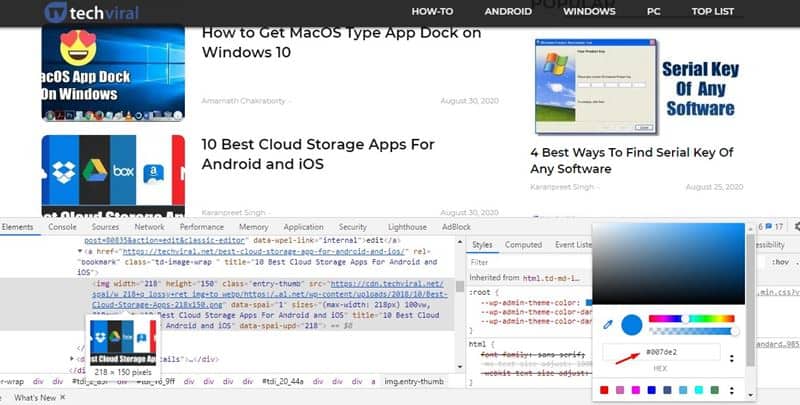Click the href URL in the <a> tag
The height and width of the screenshot is (405, 800).
click(x=264, y=251)
